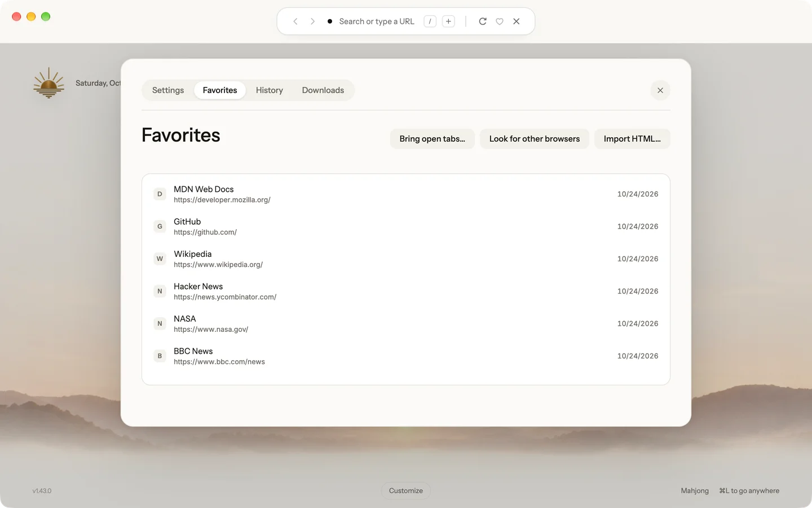Click the https://github.com/ URL text
Screen dimensions: 812x508
point(205,232)
